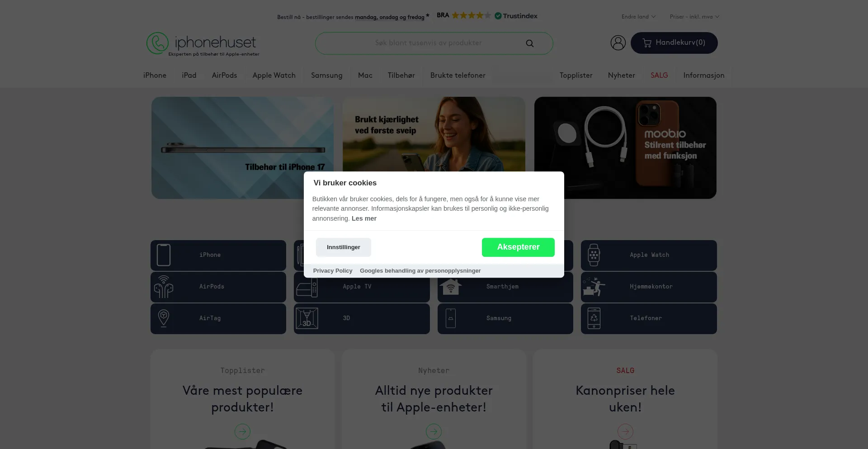This screenshot has height=449, width=868.
Task: Accept cookies with the Aksepterer button
Action: tap(518, 247)
